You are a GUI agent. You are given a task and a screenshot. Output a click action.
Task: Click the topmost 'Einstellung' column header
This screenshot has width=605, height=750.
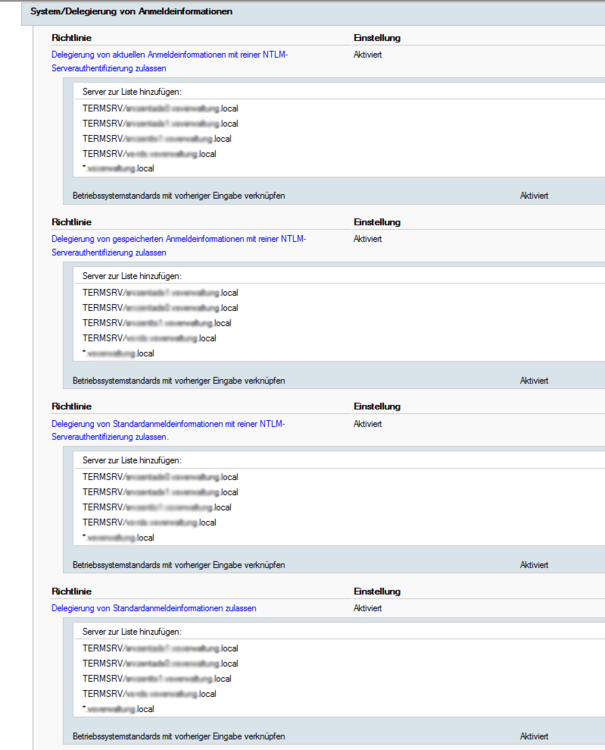click(x=377, y=37)
